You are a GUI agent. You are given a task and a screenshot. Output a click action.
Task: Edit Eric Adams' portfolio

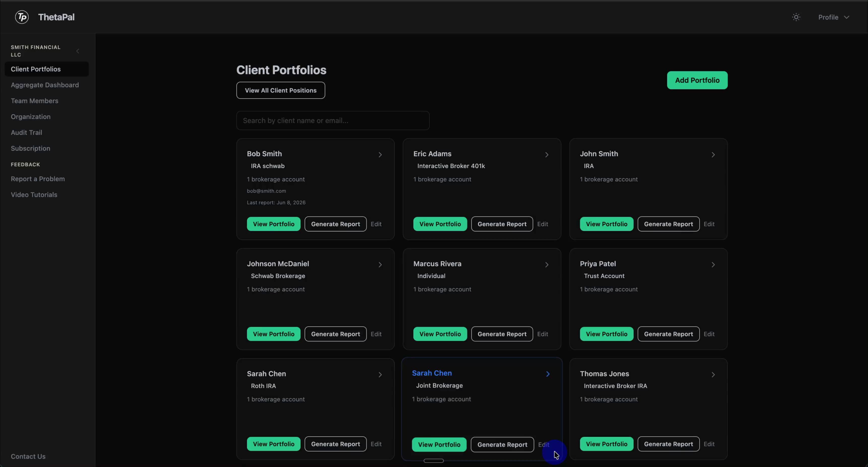[x=543, y=224]
